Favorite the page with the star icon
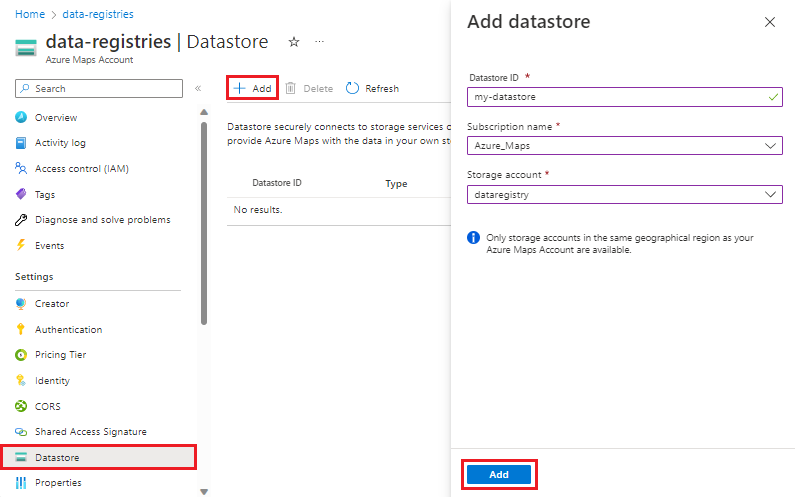This screenshot has height=497, width=795. (294, 42)
